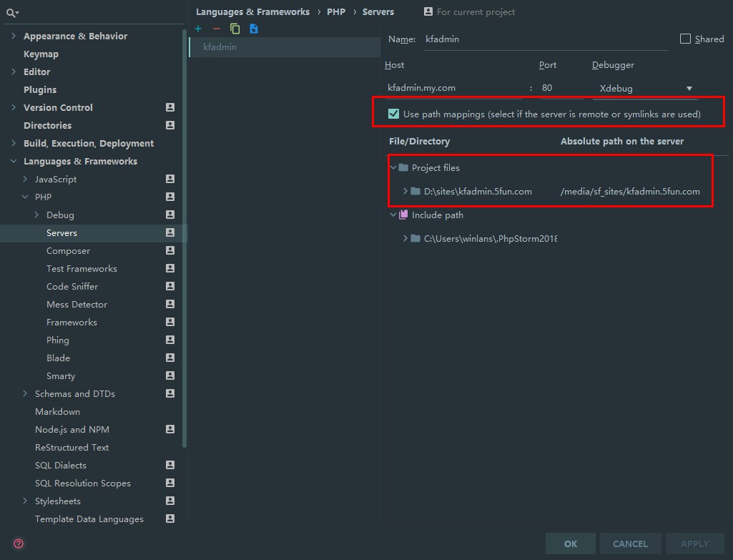Disable the 'Use path mappings' checkbox

click(x=392, y=114)
